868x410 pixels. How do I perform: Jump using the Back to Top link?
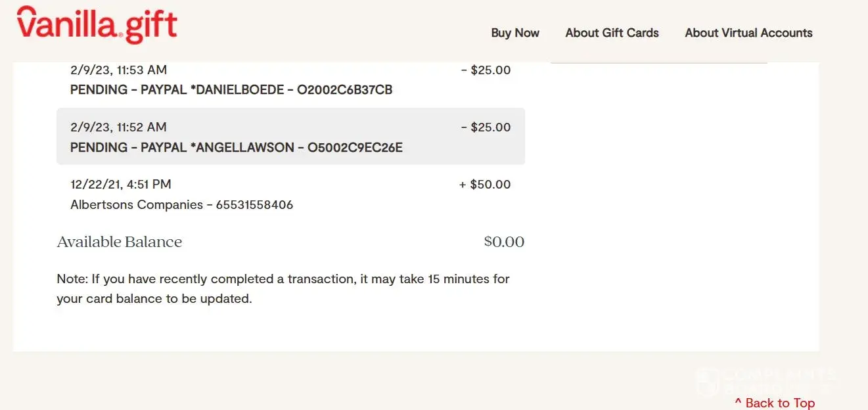point(780,403)
